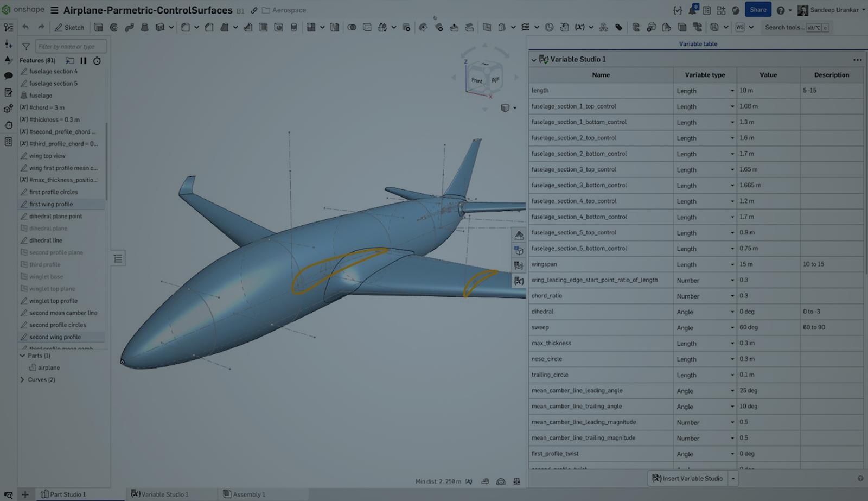The height and width of the screenshot is (501, 868).
Task: Open the Onshape hamburger document menu
Action: [x=53, y=10]
